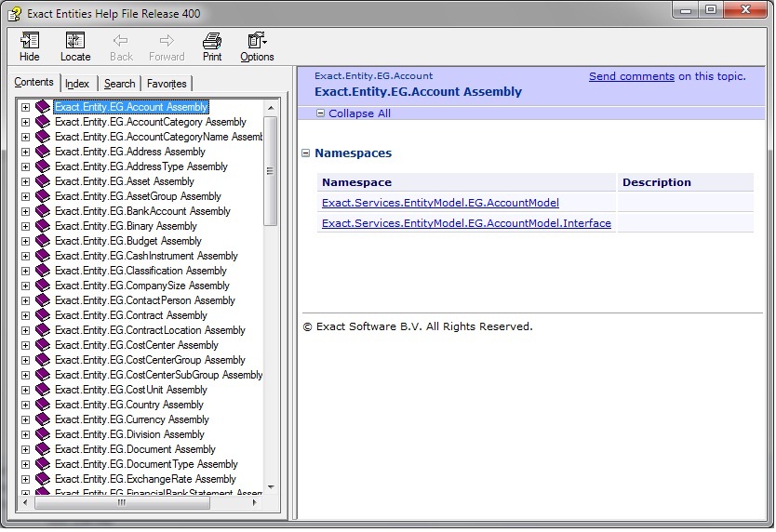This screenshot has height=532, width=776.
Task: Switch to the Index tab
Action: pyautogui.click(x=77, y=84)
